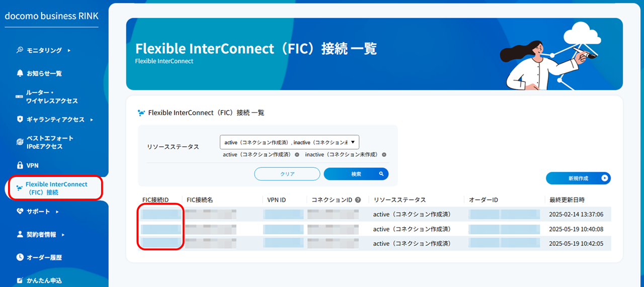The image size is (644, 287).
Task: Click the お知らせ一覧 bell icon
Action: 20,73
